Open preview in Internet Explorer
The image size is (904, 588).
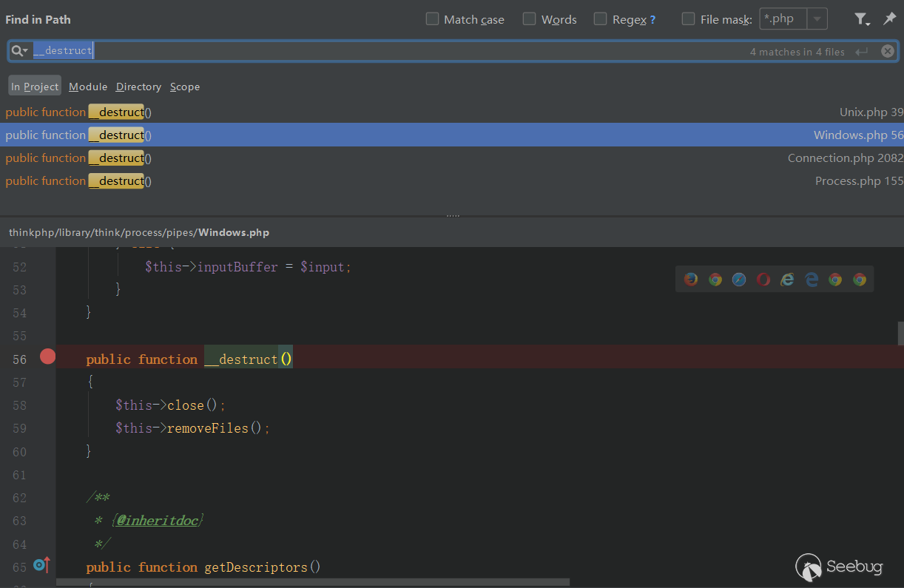[787, 279]
